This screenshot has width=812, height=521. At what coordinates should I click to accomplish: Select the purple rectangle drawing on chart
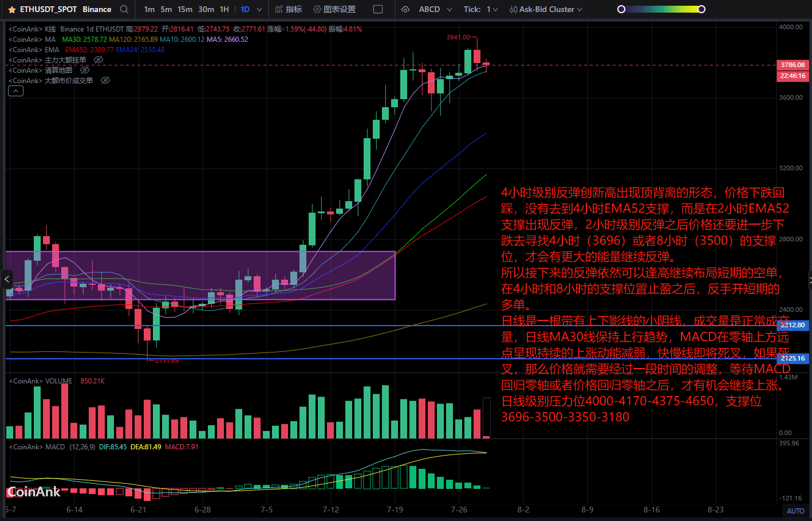[200, 275]
